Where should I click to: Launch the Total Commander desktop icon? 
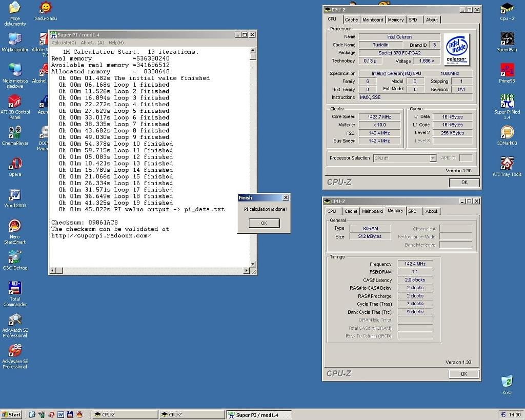pos(15,294)
